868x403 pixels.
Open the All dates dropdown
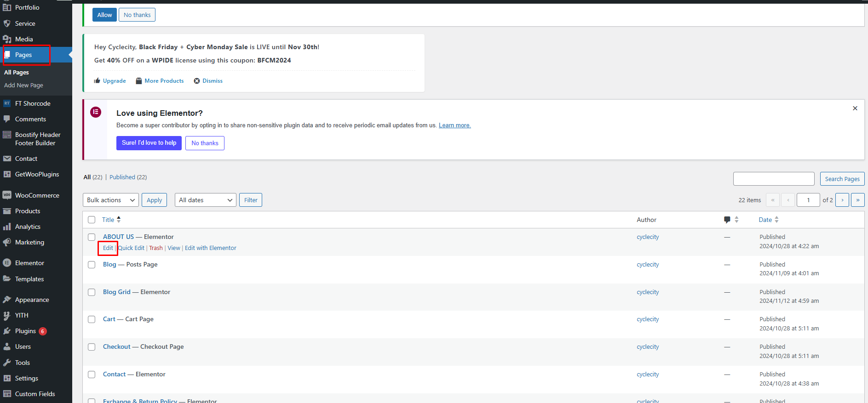point(205,200)
